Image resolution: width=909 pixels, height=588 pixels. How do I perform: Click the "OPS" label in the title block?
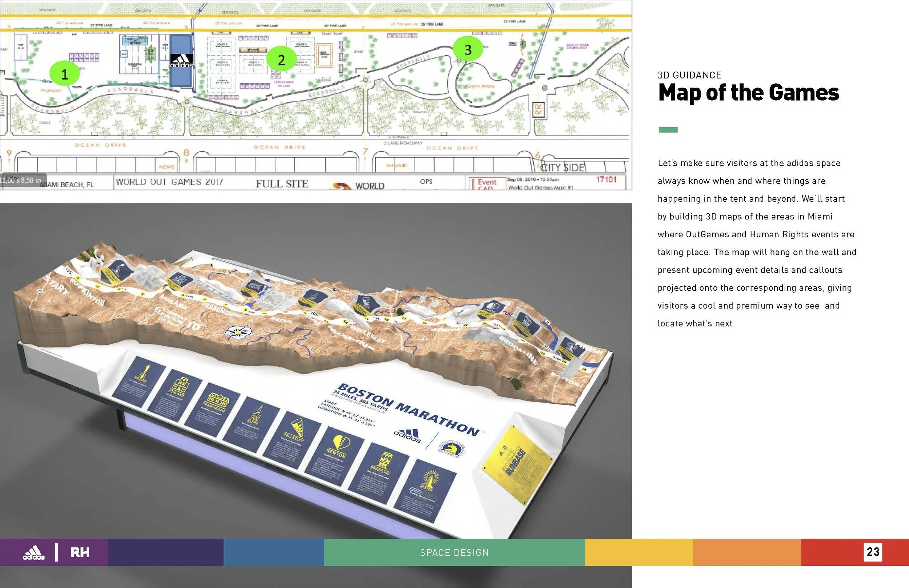pos(426,181)
